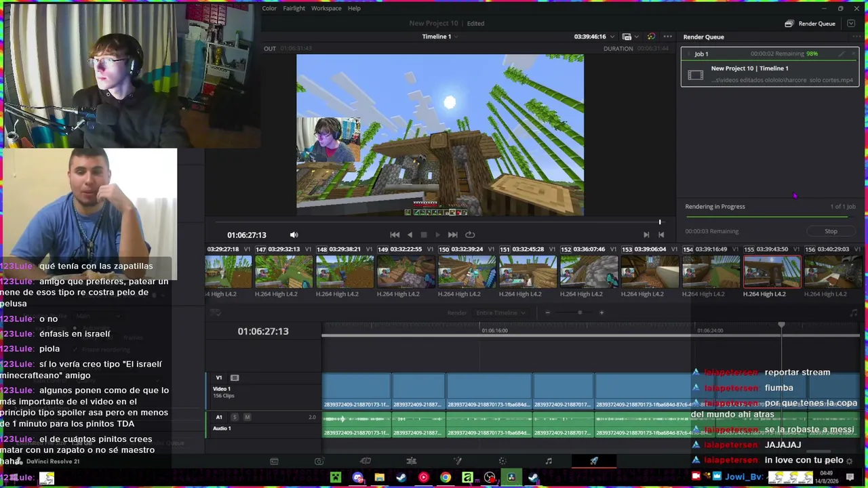
Task: Mute the Audio 1 track
Action: click(247, 417)
